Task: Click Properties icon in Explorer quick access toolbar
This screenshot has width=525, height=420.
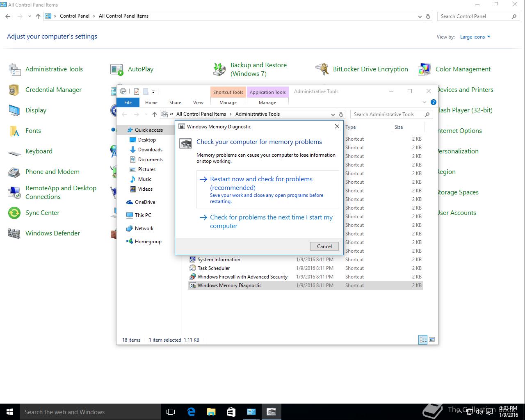Action: click(x=137, y=91)
